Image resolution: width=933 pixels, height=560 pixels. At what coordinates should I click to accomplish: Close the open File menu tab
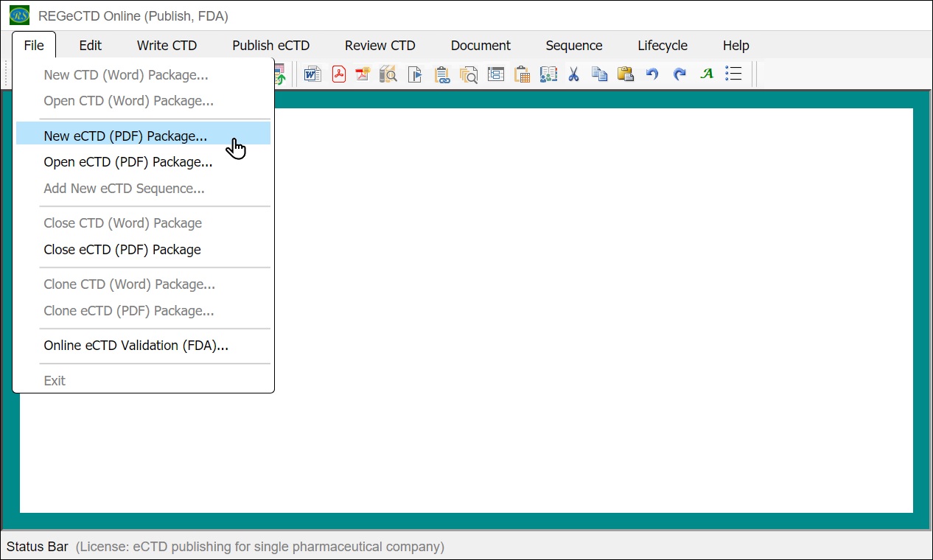[34, 45]
